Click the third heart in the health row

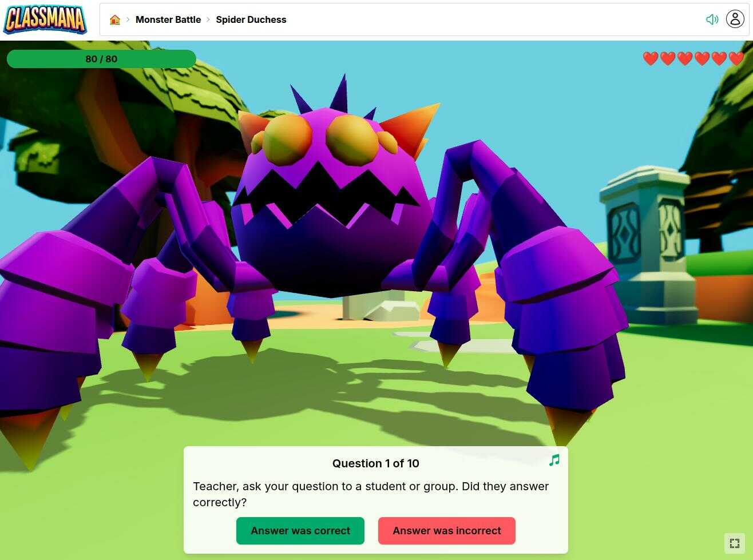coord(684,58)
